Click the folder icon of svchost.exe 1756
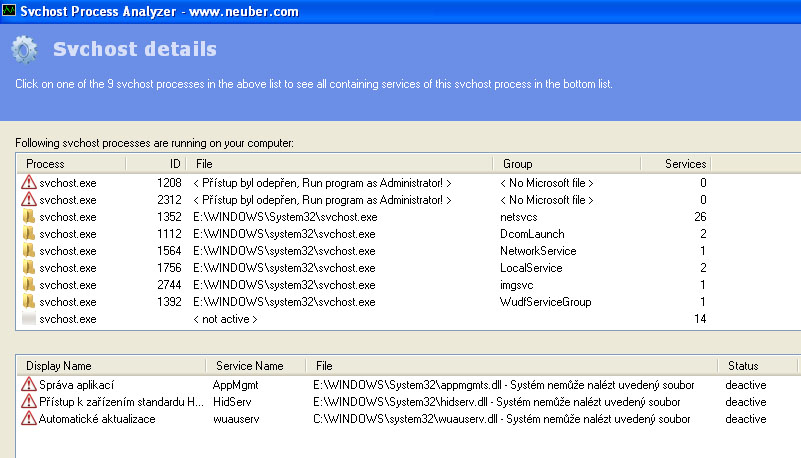This screenshot has width=801, height=458. [x=29, y=268]
